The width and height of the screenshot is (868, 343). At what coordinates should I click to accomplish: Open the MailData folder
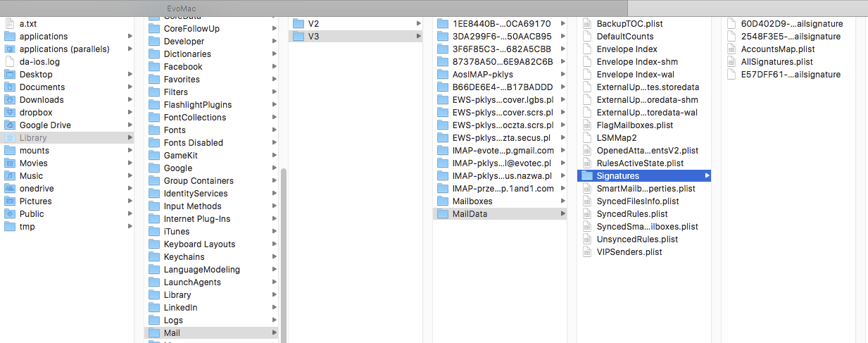(472, 214)
